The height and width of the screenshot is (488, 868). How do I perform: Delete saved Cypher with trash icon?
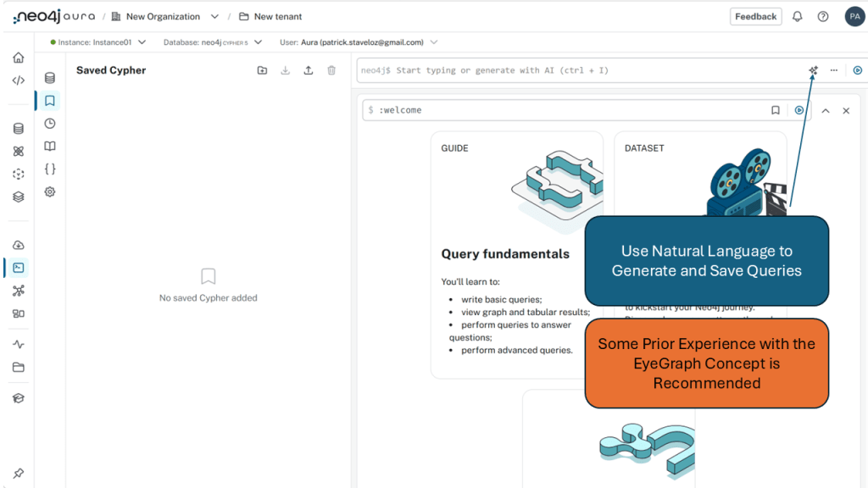tap(331, 70)
